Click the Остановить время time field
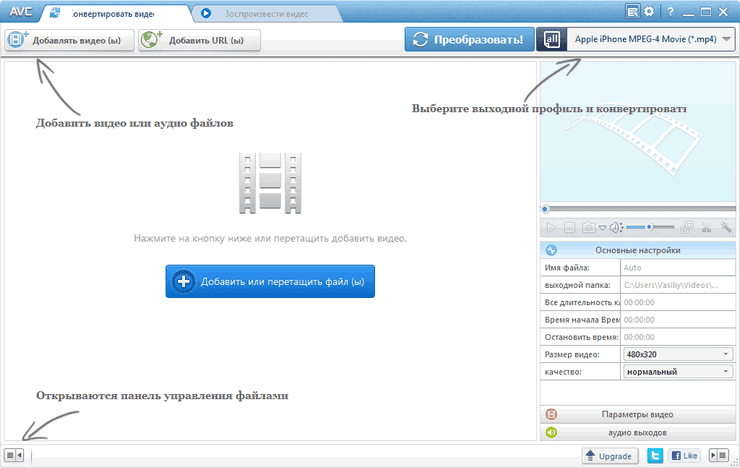 point(678,337)
